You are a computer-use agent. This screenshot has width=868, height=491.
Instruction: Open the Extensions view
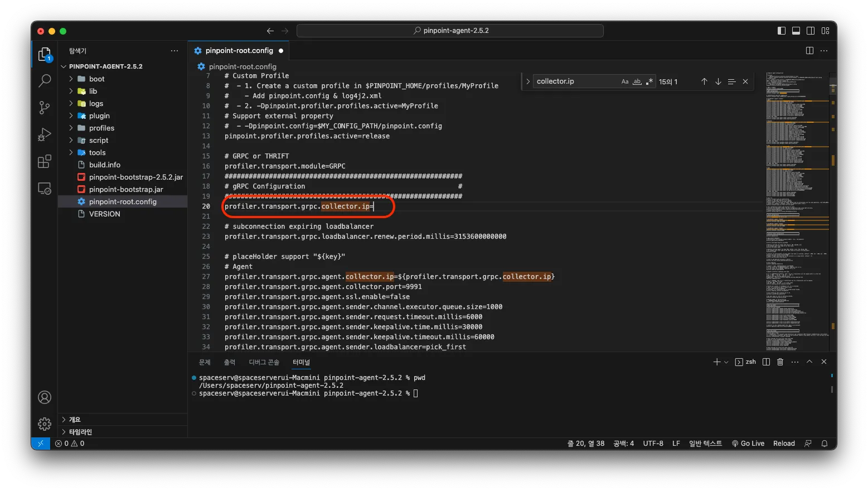pyautogui.click(x=45, y=162)
